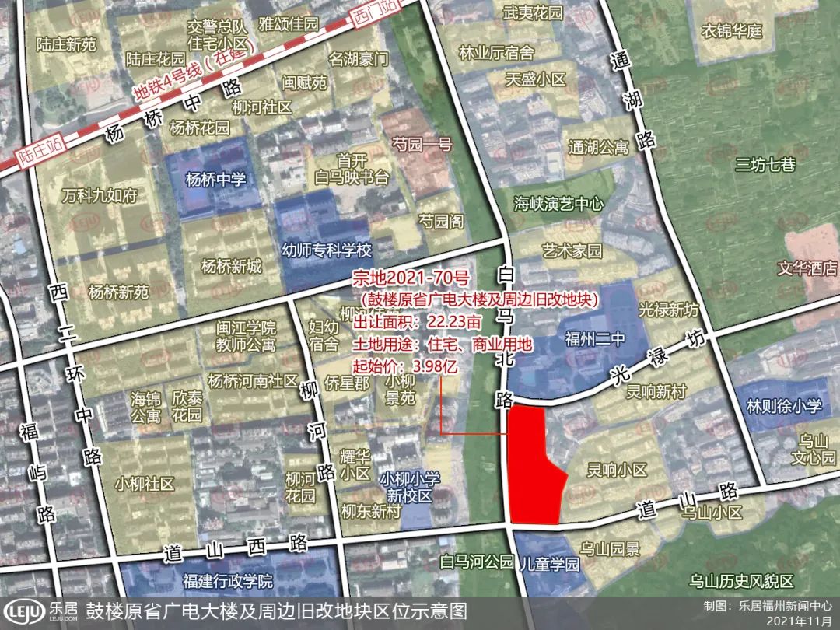Image resolution: width=840 pixels, height=630 pixels.
Task: Click the 灵响小区 label
Action: [617, 470]
